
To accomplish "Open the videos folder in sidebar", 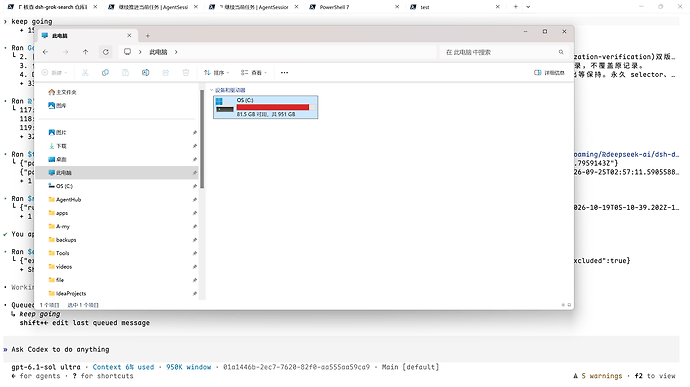I will [x=60, y=267].
